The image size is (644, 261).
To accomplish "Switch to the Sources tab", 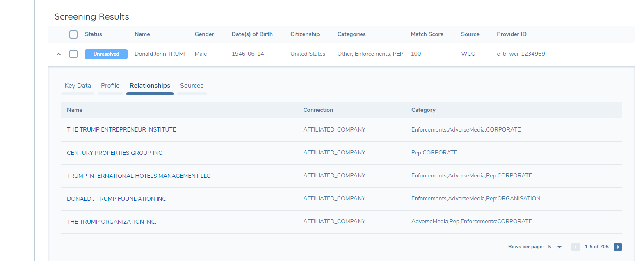I will (x=192, y=86).
